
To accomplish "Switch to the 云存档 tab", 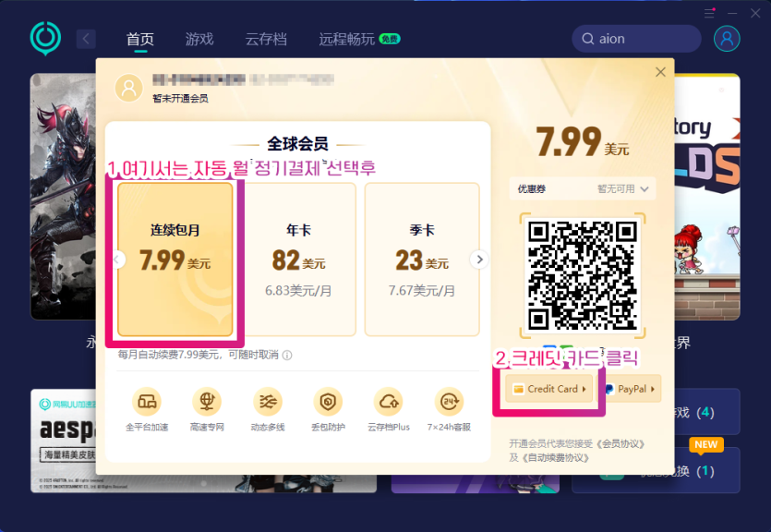I will coord(266,39).
